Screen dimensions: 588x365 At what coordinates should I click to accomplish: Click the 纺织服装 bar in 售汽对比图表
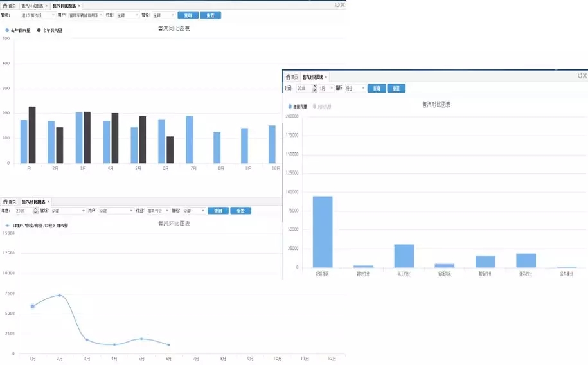click(x=323, y=231)
